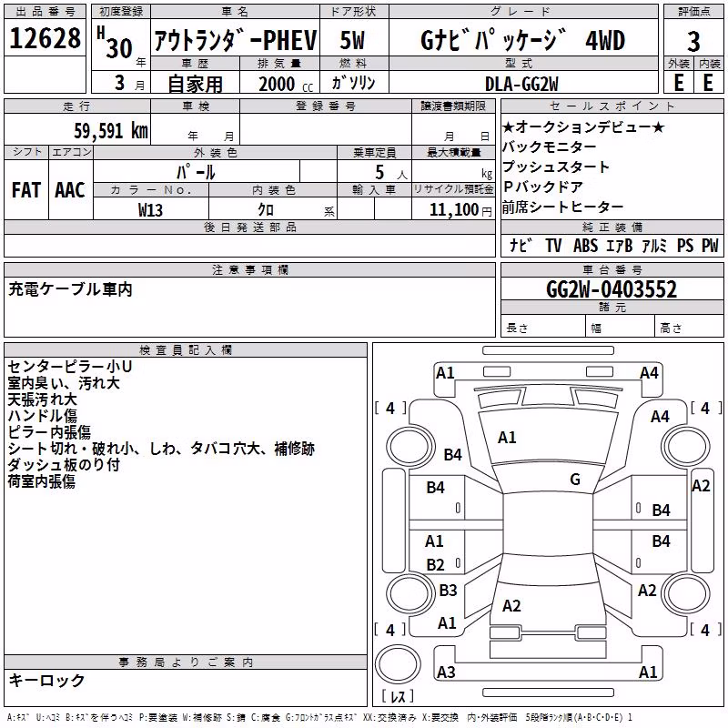
Task: Click equipment item TV
Action: pyautogui.click(x=553, y=245)
